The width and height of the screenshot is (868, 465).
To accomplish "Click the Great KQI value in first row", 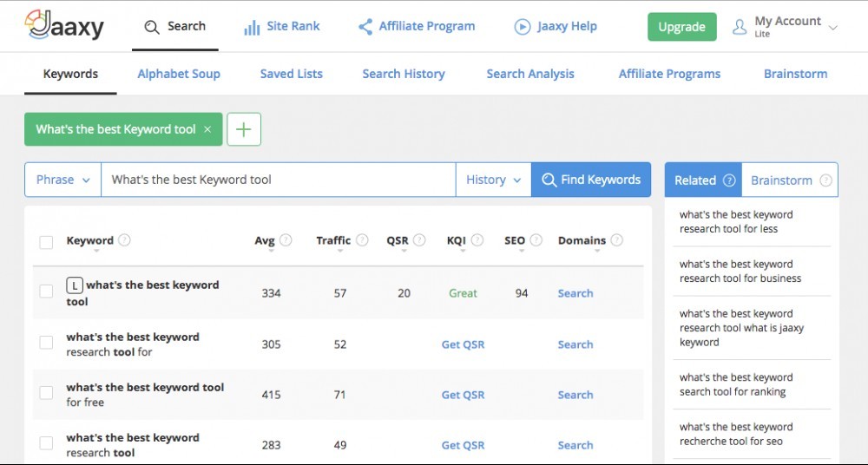I will pos(463,293).
